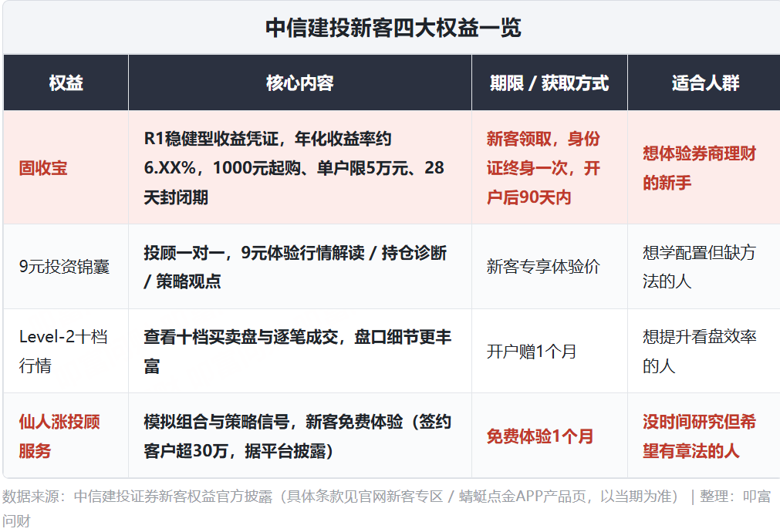The image size is (780, 532).
Task: Select the 权益 column header
Action: click(x=66, y=82)
